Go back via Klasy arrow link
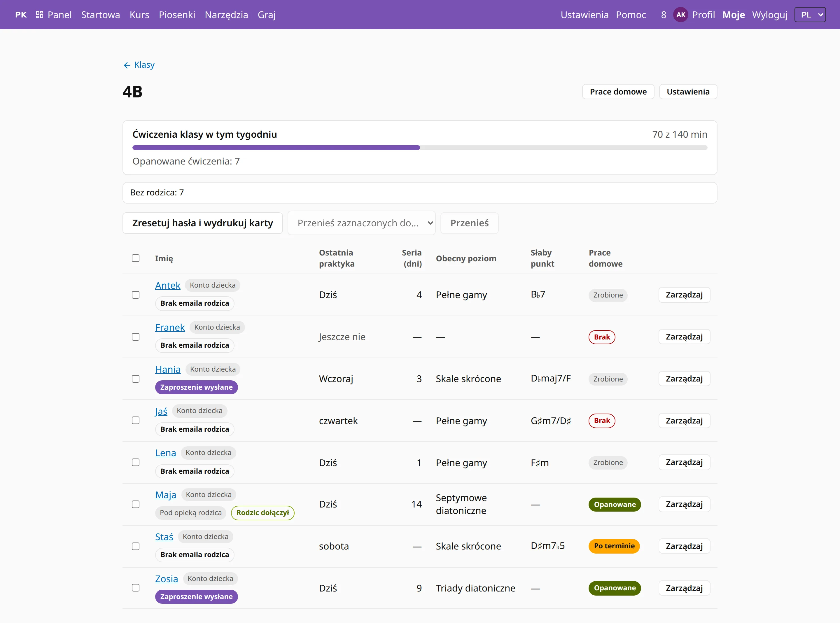The image size is (840, 623). coord(139,65)
